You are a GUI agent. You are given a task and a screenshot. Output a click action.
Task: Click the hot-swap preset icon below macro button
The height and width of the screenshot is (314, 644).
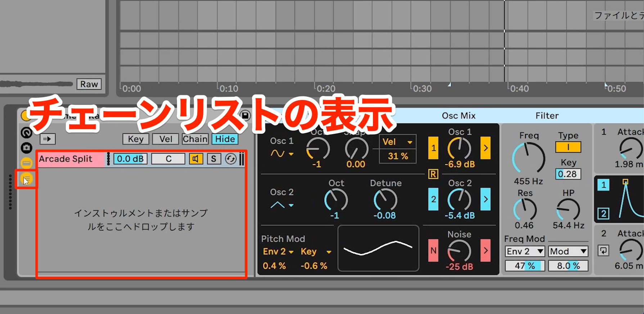(26, 148)
